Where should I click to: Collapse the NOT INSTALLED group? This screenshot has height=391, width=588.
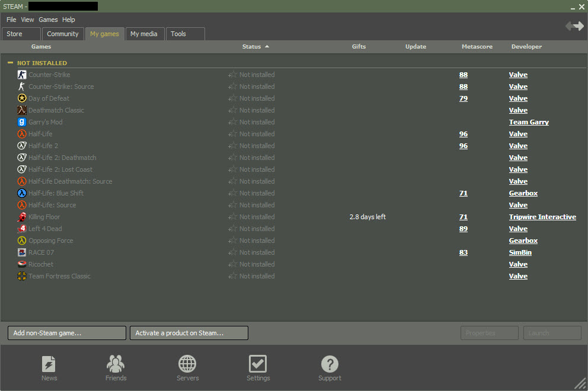tap(11, 63)
